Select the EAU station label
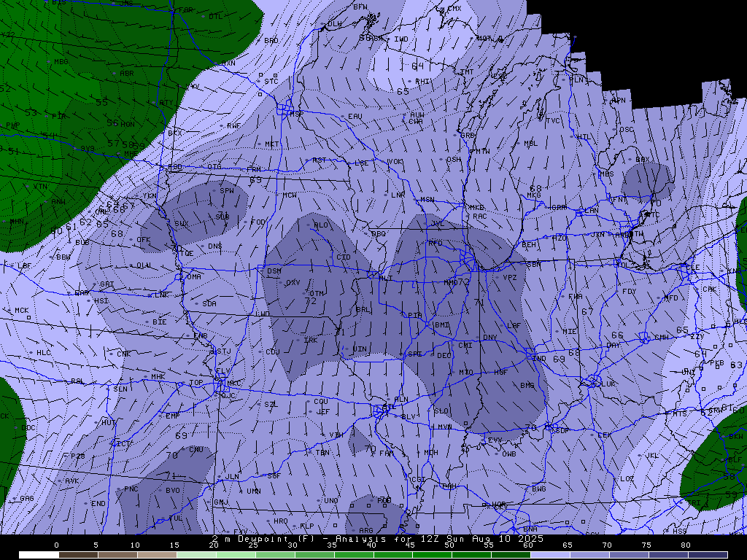Viewport: 747px width, 560px height. [x=355, y=116]
